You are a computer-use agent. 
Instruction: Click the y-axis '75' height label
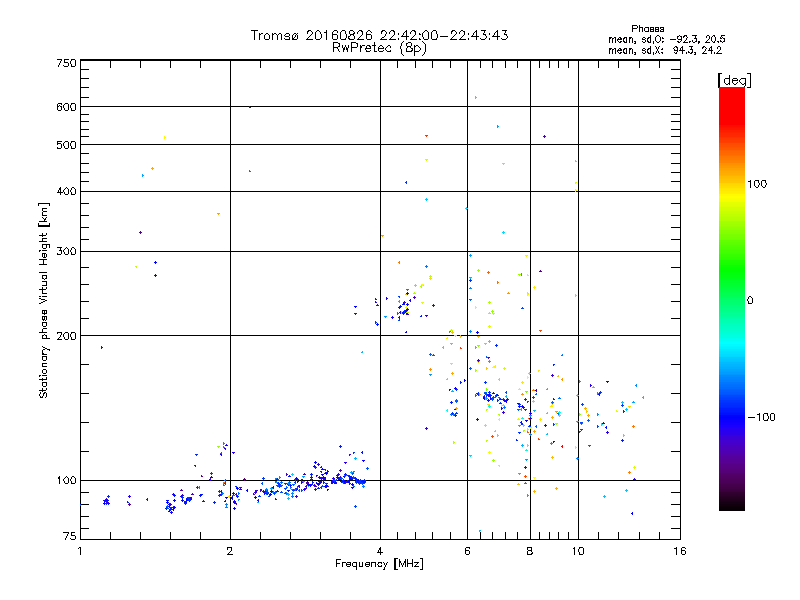coord(70,536)
